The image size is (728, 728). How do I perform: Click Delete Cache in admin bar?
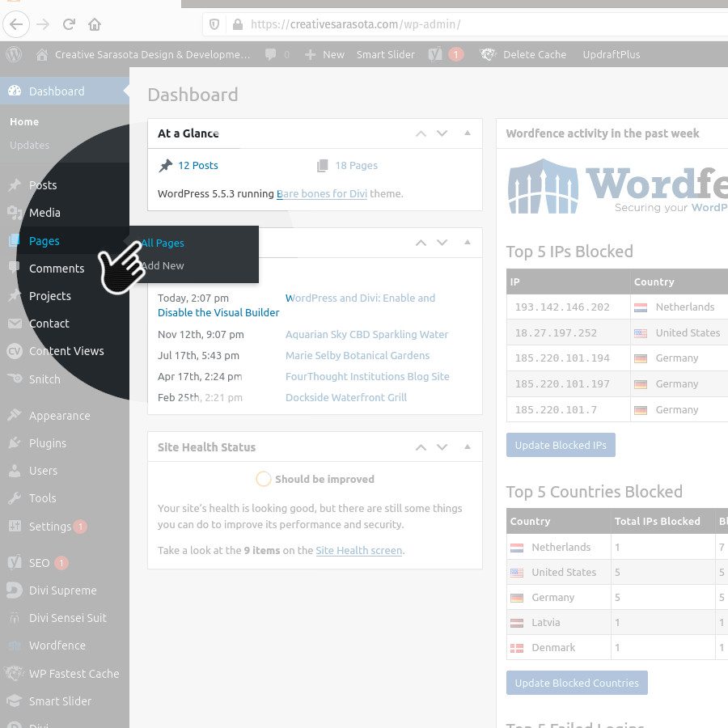point(535,54)
